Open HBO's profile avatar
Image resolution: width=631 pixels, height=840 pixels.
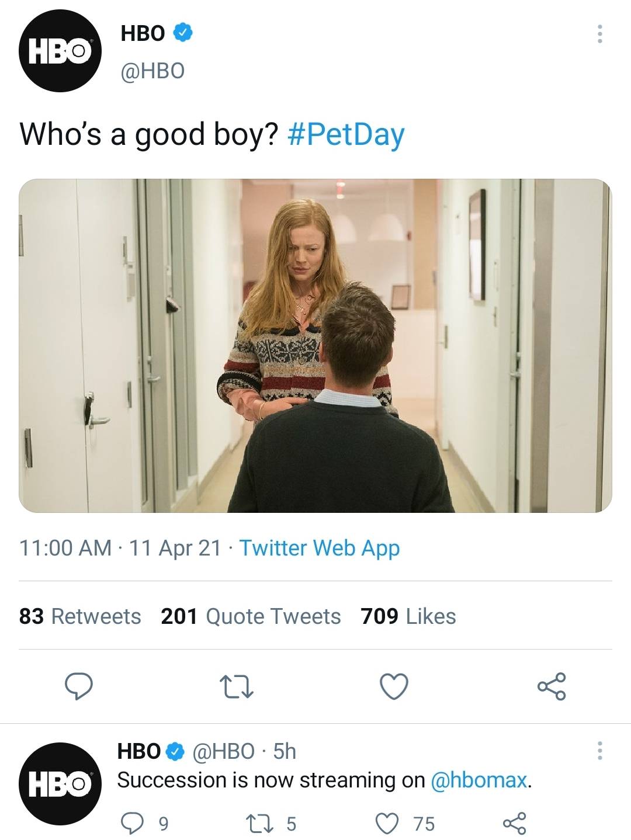[61, 52]
